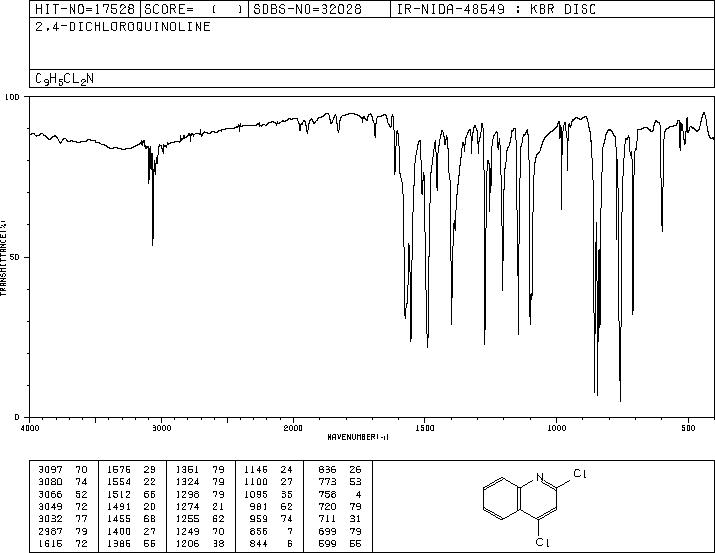Click the 4000 wavenumber axis label
The height and width of the screenshot is (553, 715).
click(x=30, y=428)
